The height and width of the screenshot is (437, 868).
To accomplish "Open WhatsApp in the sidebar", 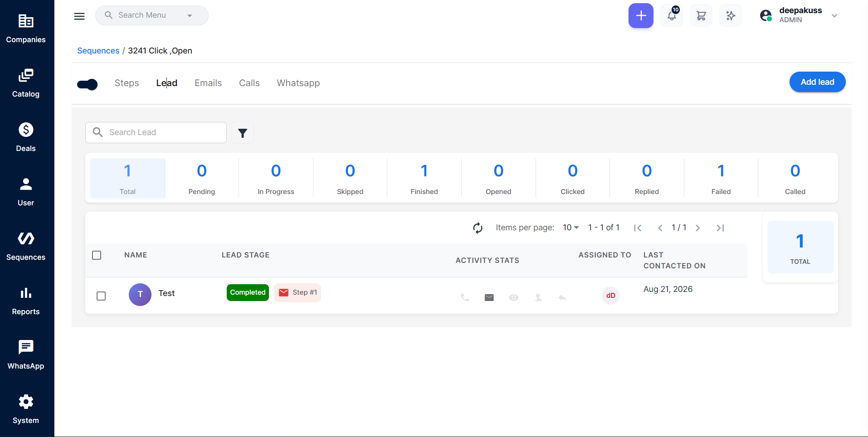I will coord(26,355).
